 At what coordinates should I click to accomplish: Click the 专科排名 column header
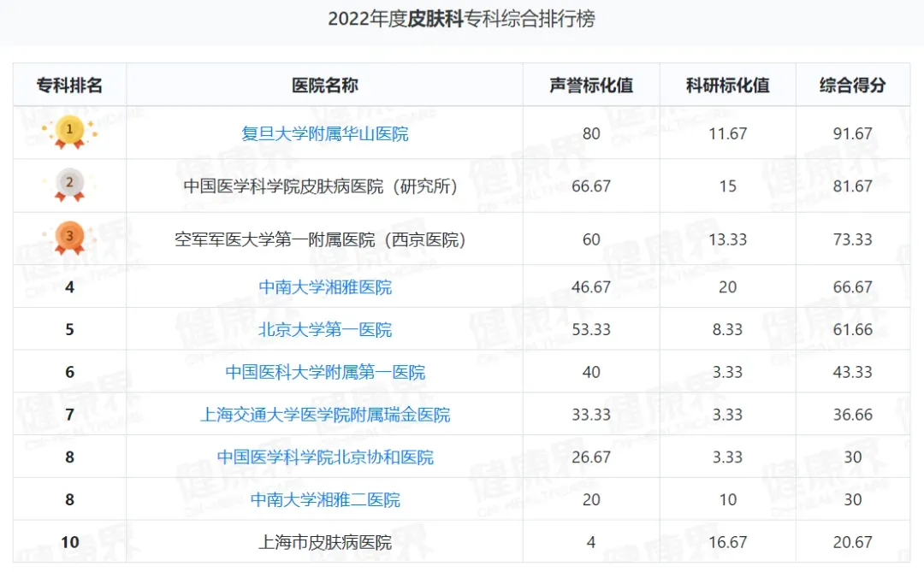click(x=69, y=86)
